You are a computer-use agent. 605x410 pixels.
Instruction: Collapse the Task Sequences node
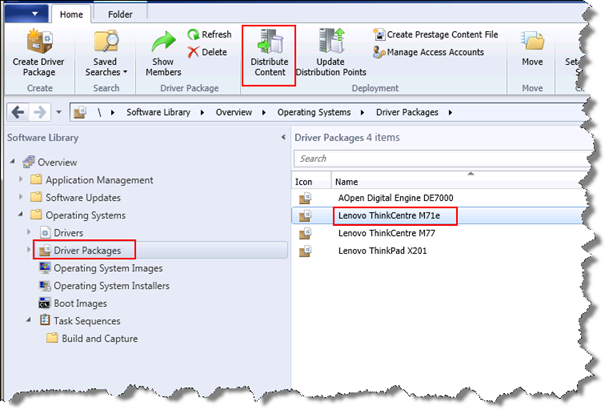click(29, 320)
